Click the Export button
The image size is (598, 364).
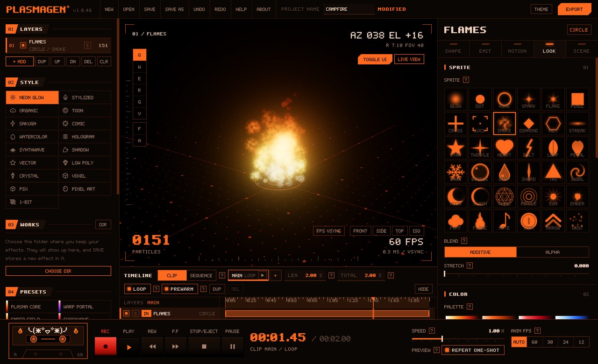(574, 9)
